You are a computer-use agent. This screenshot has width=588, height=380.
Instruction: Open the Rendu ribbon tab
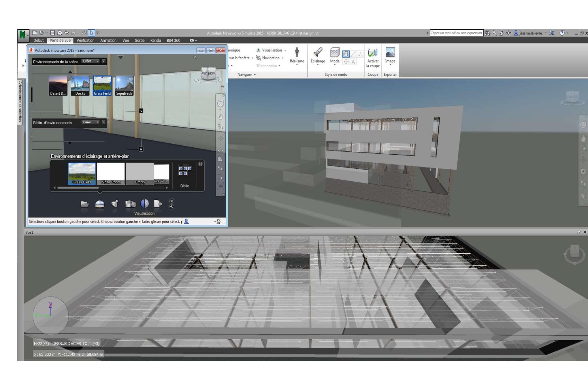click(x=155, y=41)
